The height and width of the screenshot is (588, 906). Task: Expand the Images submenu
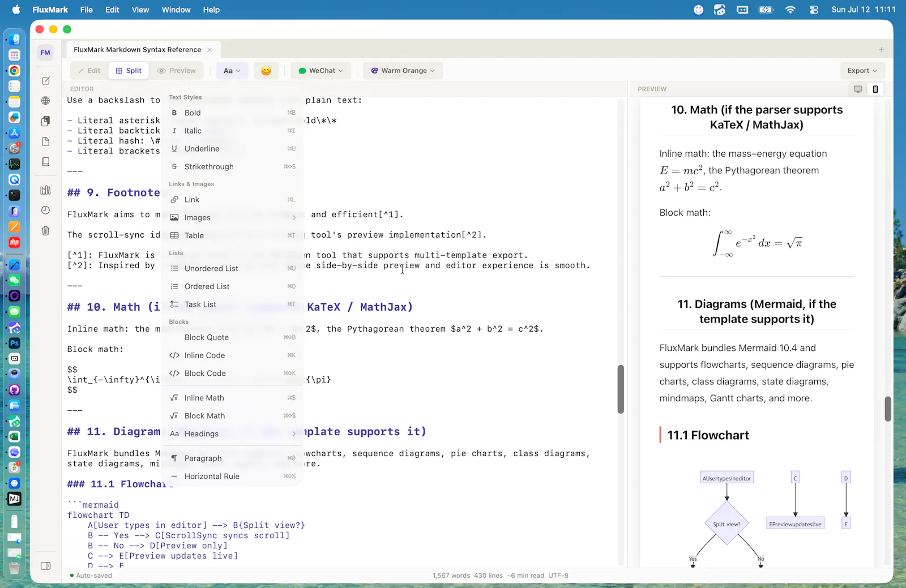(x=233, y=218)
